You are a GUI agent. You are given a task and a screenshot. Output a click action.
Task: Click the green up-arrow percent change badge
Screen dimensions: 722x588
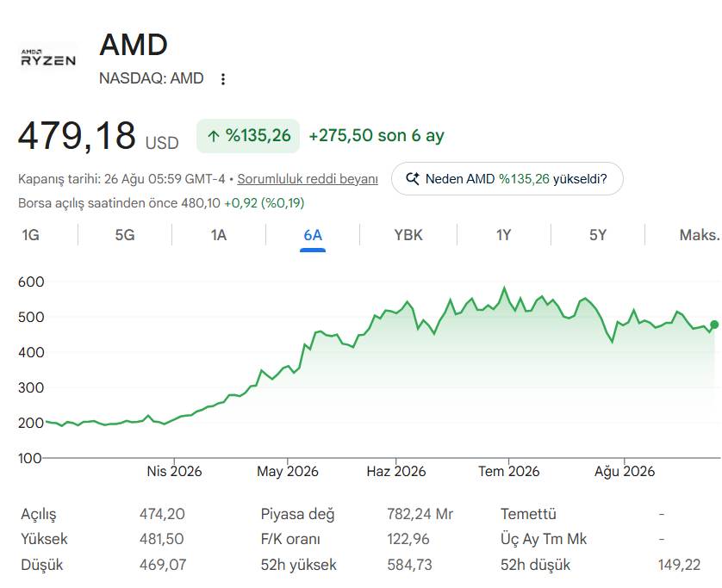[248, 136]
